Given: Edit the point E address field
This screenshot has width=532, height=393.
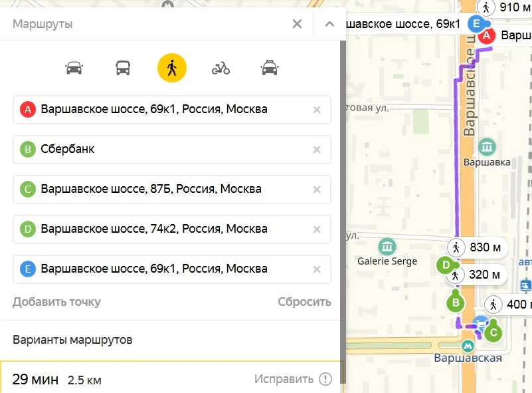Looking at the screenshot, I should (x=171, y=269).
